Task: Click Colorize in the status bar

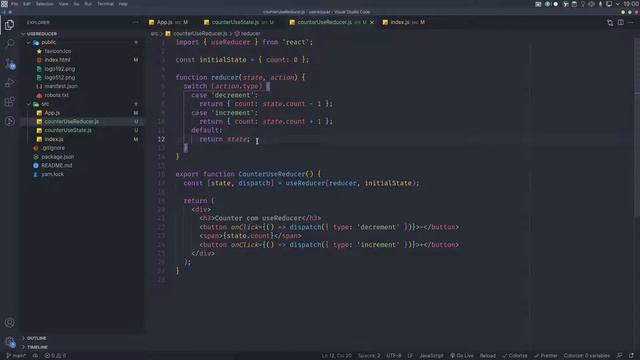Action: coord(515,356)
